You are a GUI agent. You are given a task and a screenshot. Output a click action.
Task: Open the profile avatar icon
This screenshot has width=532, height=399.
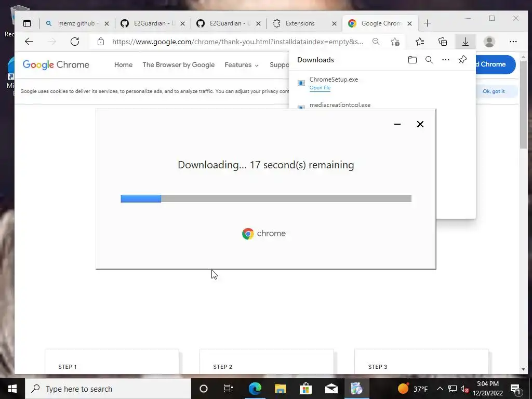(489, 42)
